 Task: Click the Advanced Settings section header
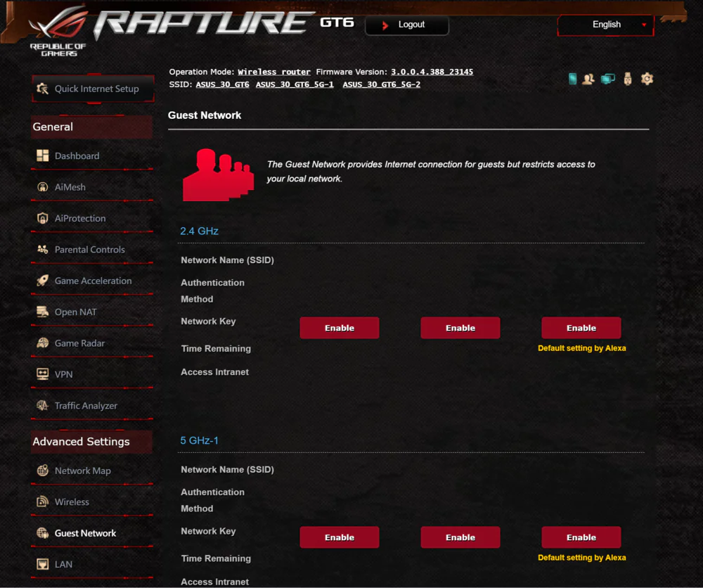click(92, 442)
